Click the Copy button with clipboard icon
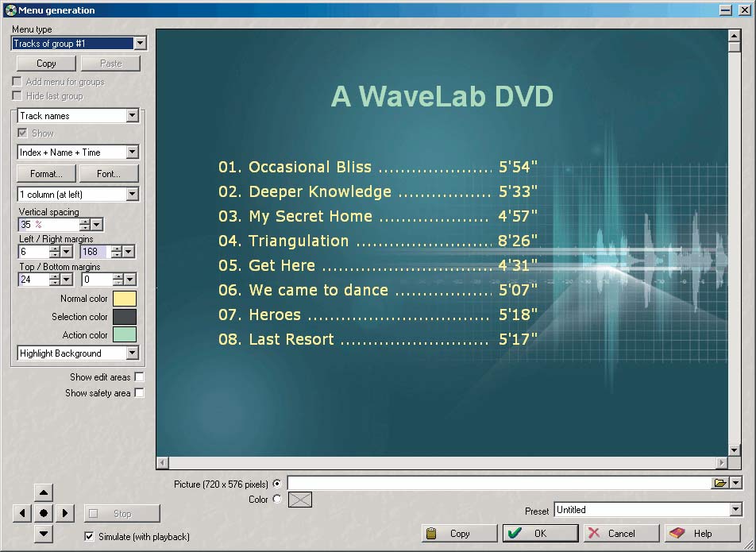 point(460,533)
